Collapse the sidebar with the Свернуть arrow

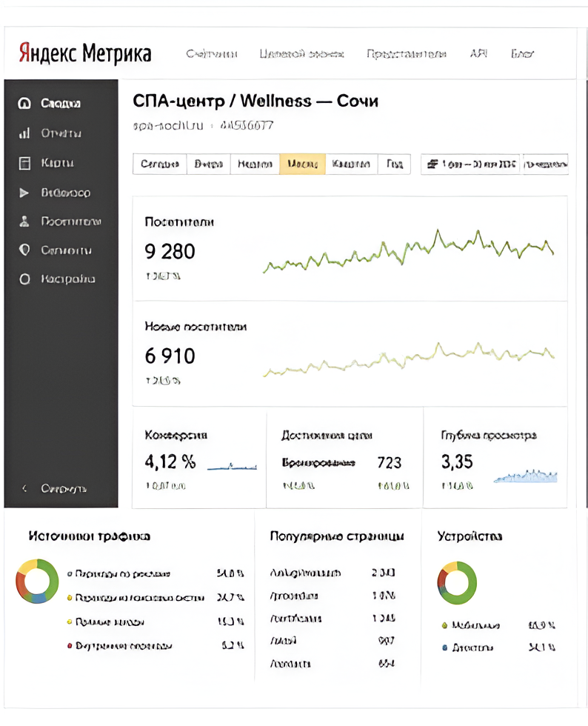click(x=24, y=489)
